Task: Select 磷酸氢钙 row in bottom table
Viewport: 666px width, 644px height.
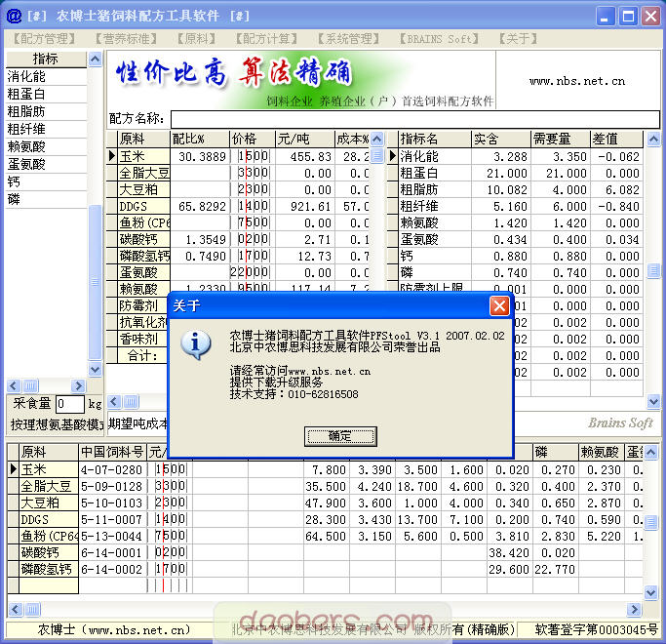Action: coord(325,569)
